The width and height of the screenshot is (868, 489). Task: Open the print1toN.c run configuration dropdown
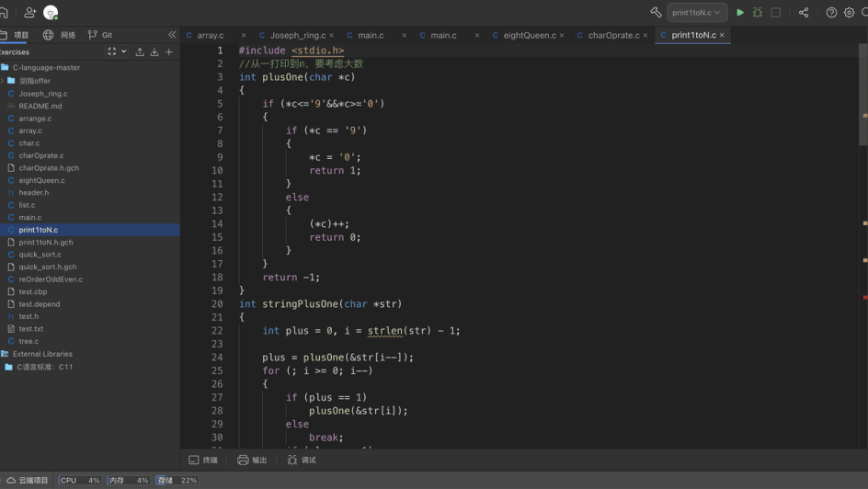pos(697,12)
